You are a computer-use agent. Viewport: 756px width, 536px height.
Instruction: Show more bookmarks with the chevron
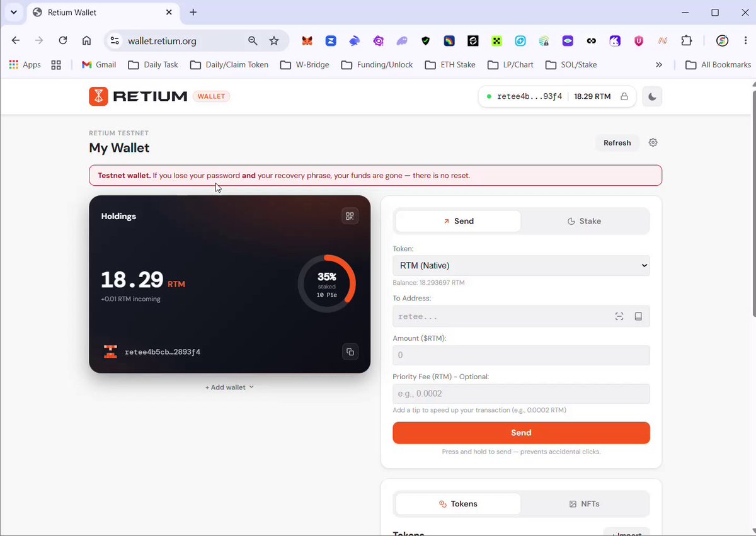point(659,64)
